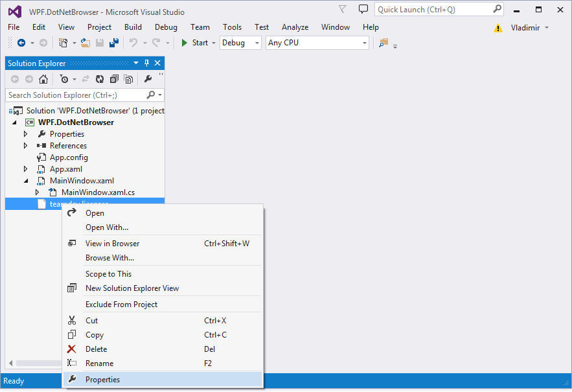Expand the References node in the tree
The width and height of the screenshot is (572, 392).
point(25,146)
